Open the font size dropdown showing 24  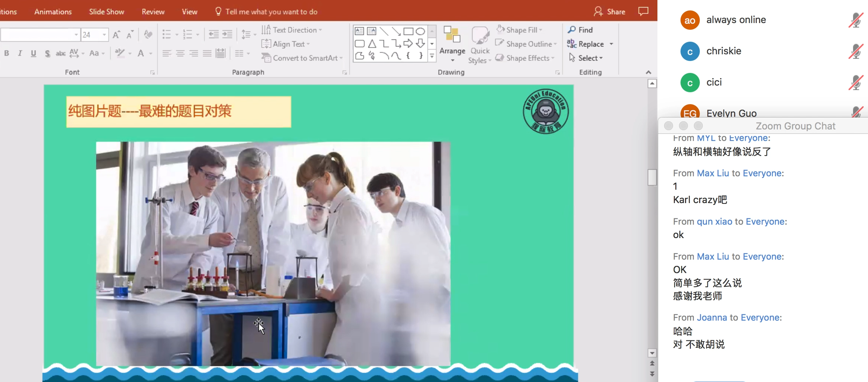click(x=95, y=35)
